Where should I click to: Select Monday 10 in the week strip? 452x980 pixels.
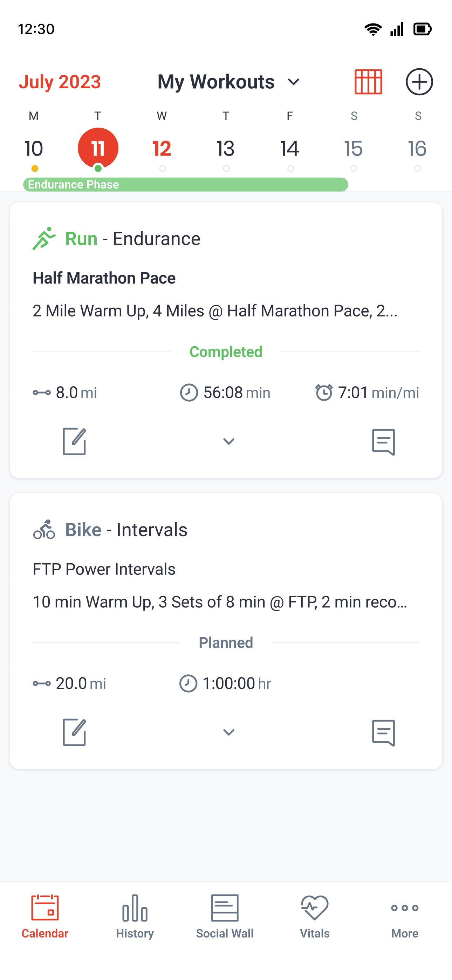pyautogui.click(x=34, y=148)
